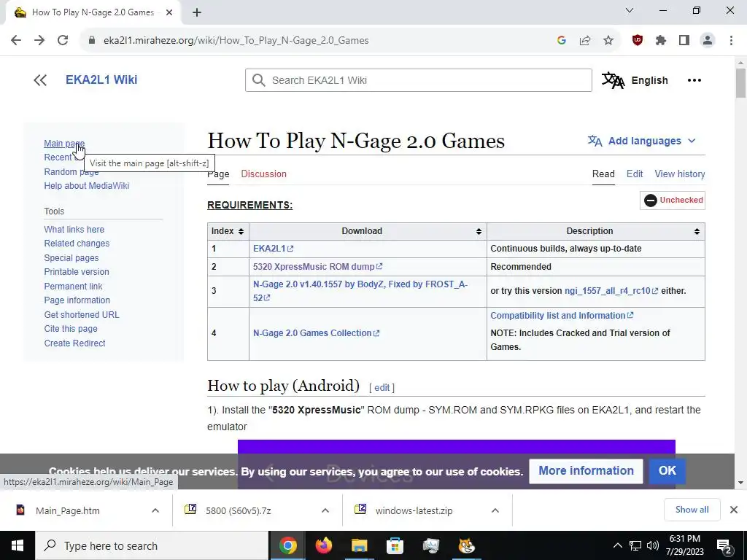The height and width of the screenshot is (560, 747).
Task: Toggle Chrome side panel icon
Action: 684,41
